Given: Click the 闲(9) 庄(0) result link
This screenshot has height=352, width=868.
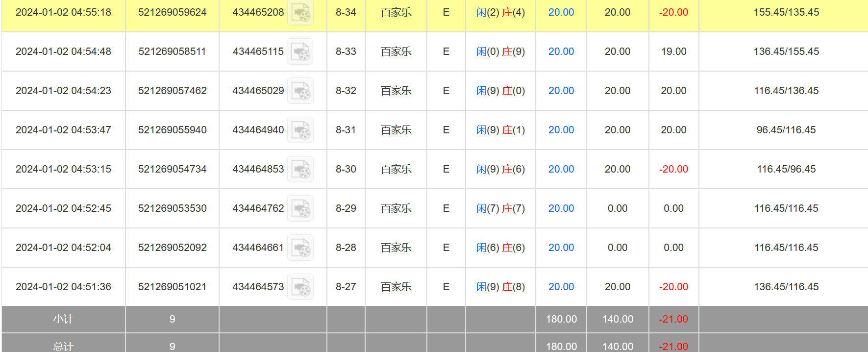Looking at the screenshot, I should 500,91.
